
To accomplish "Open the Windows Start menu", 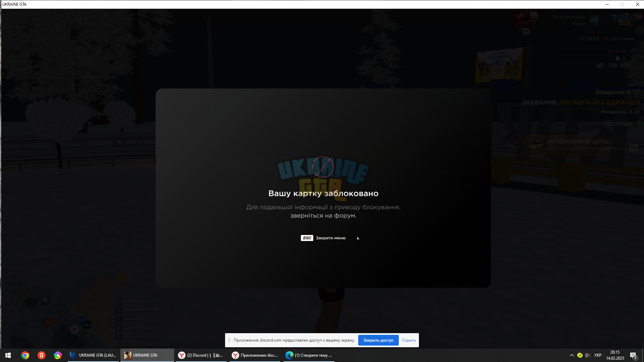I will tap(8, 355).
